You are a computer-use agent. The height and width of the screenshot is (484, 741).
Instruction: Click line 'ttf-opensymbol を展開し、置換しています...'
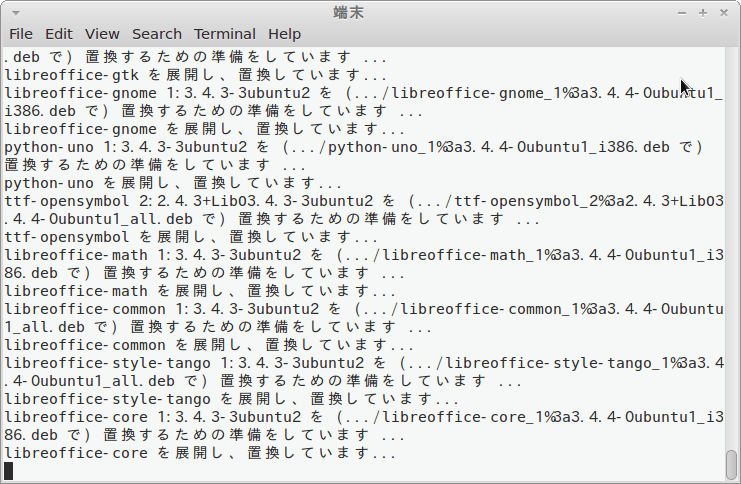pyautogui.click(x=191, y=237)
